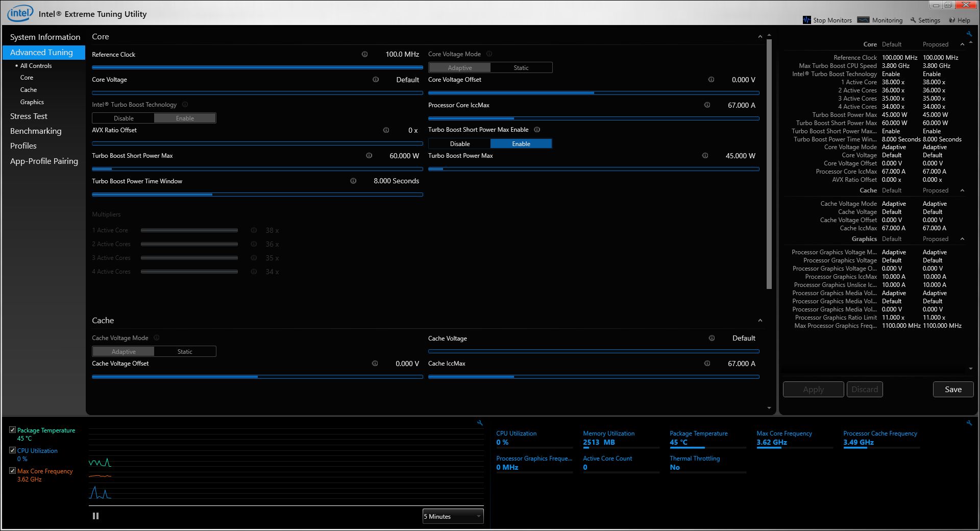The width and height of the screenshot is (980, 531).
Task: Select Cache sub-item in sidebar
Action: (x=29, y=90)
